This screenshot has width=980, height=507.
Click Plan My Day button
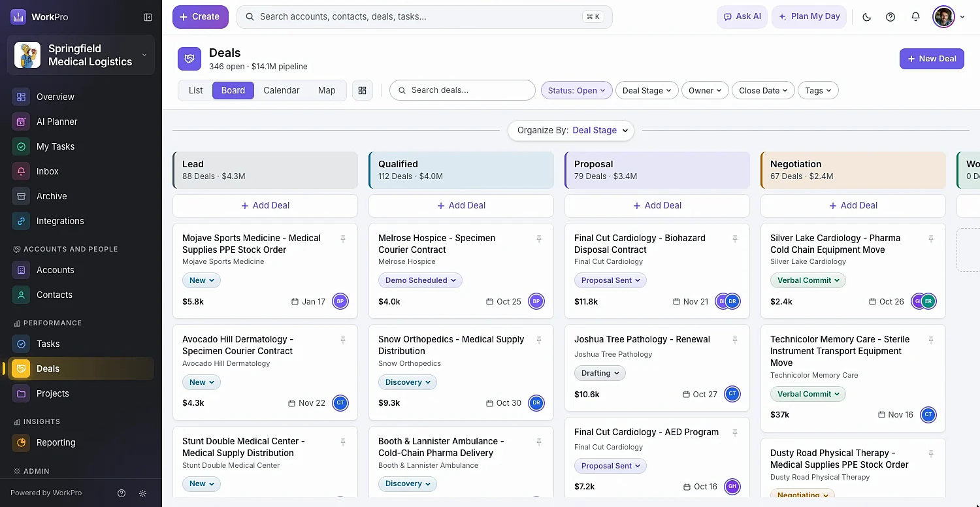809,17
